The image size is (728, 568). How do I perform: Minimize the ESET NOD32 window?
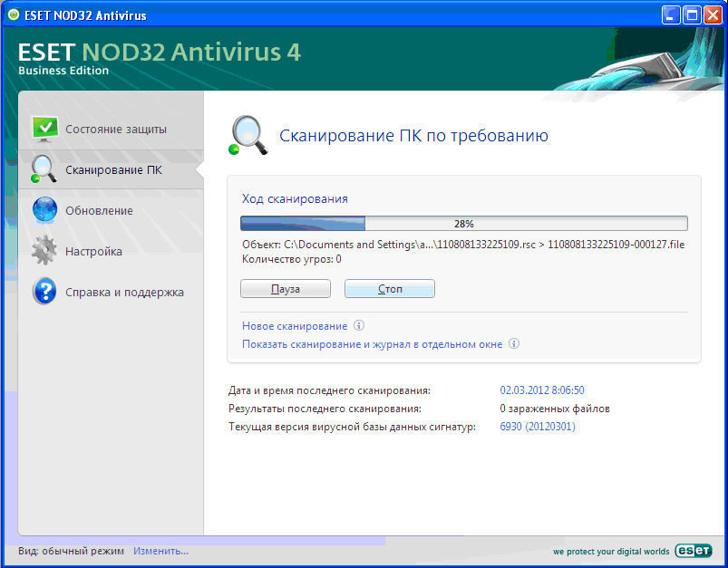(670, 15)
